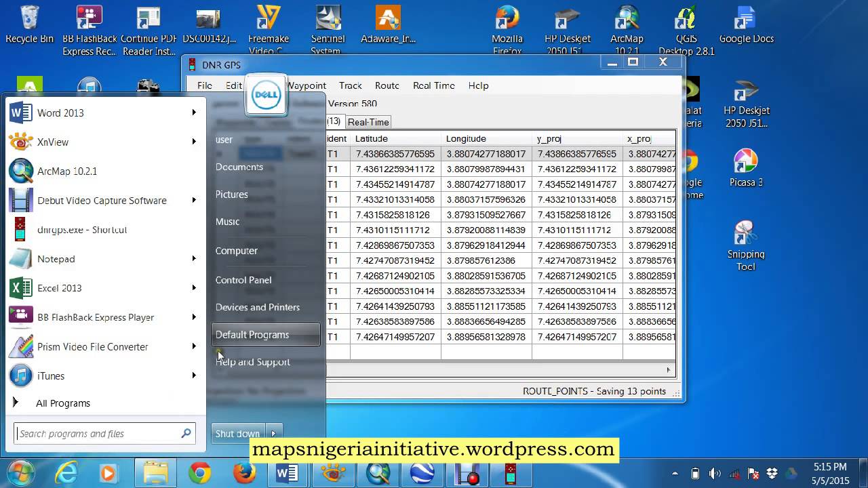
Task: Click Google Chrome taskbar icon
Action: click(199, 472)
